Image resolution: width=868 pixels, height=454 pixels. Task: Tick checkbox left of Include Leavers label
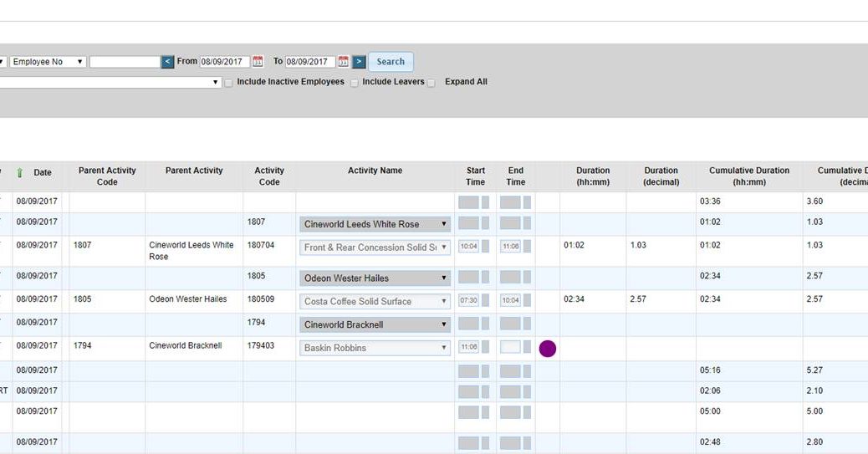coord(355,83)
